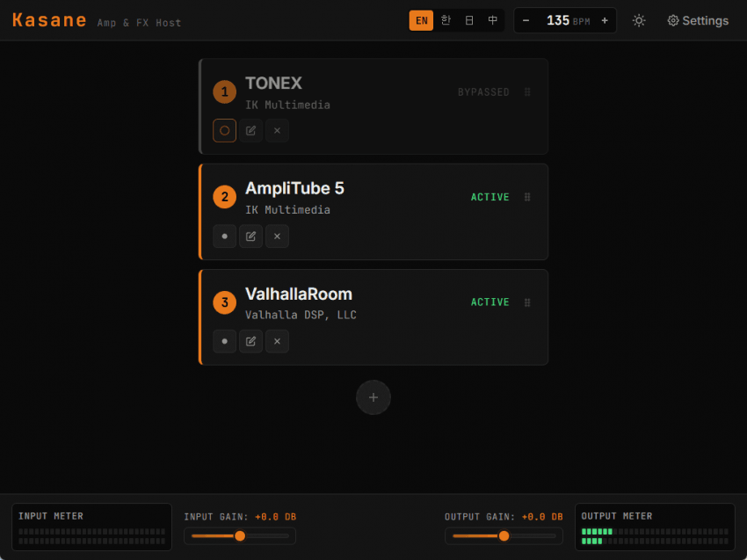The width and height of the screenshot is (747, 560).
Task: Grab the TONEX drag handle
Action: pyautogui.click(x=527, y=92)
